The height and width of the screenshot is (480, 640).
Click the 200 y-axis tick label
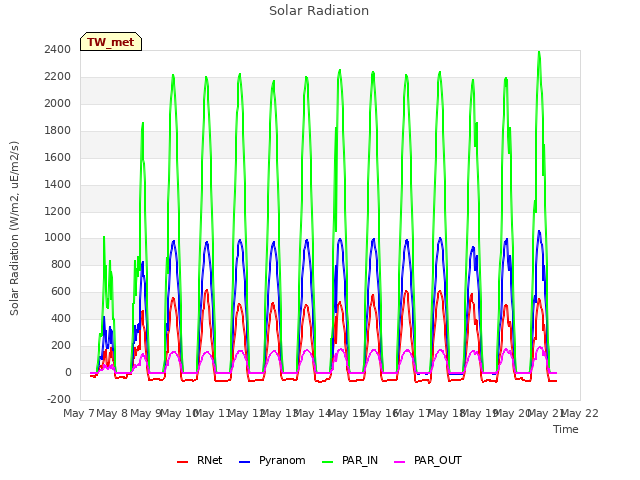coord(61,345)
